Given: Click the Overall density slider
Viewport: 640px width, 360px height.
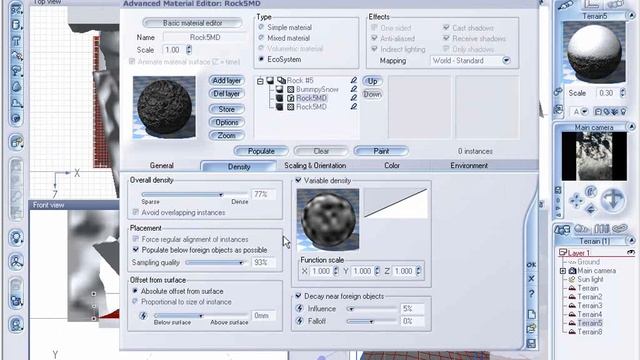Looking at the screenshot, I should [194, 195].
